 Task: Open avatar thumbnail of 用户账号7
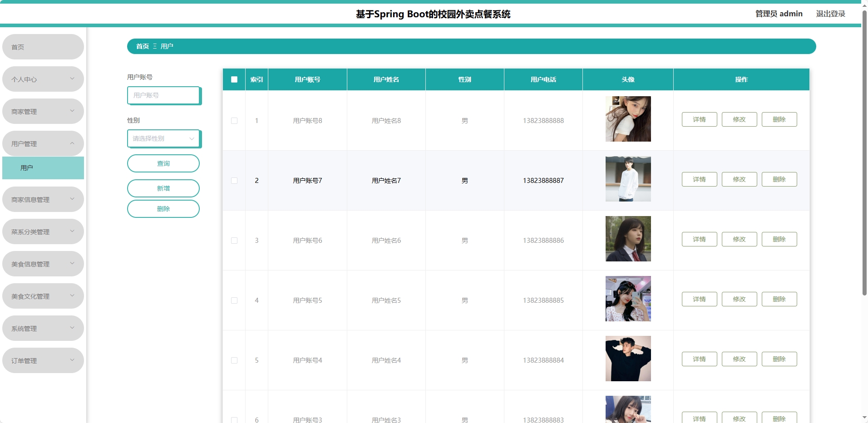coord(628,179)
